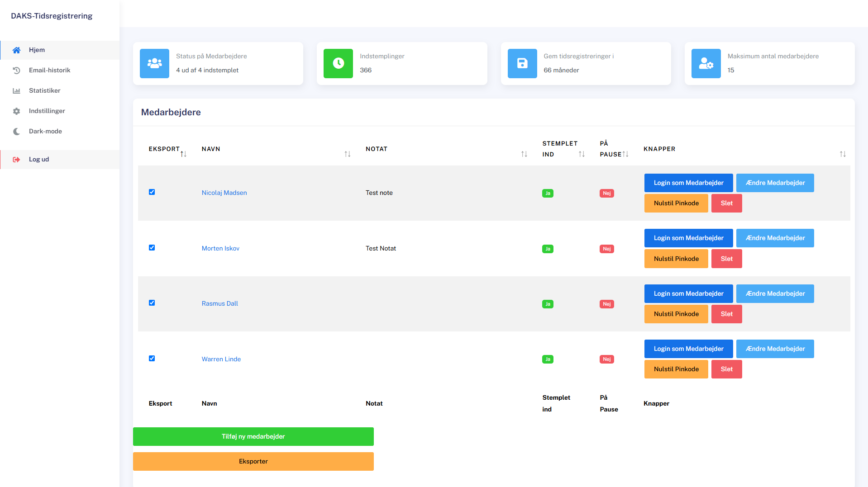Click Nulstil Pinkode for Rasmus Dall

pos(676,314)
